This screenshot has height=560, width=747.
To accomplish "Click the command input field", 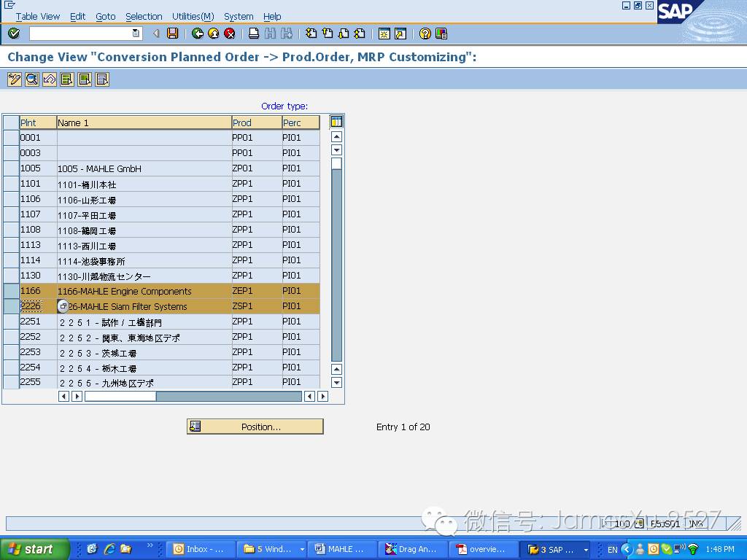I will 80,34.
